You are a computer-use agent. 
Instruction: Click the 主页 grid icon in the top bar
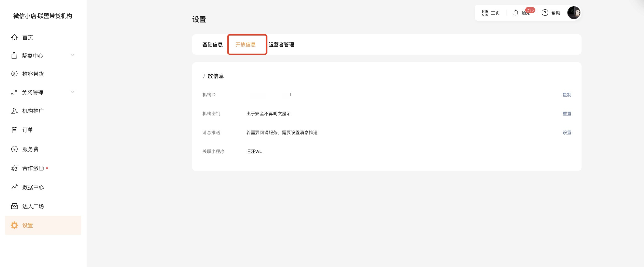coord(485,13)
